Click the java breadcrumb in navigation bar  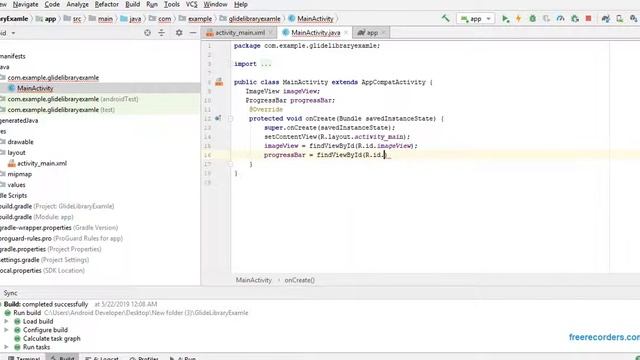point(131,19)
